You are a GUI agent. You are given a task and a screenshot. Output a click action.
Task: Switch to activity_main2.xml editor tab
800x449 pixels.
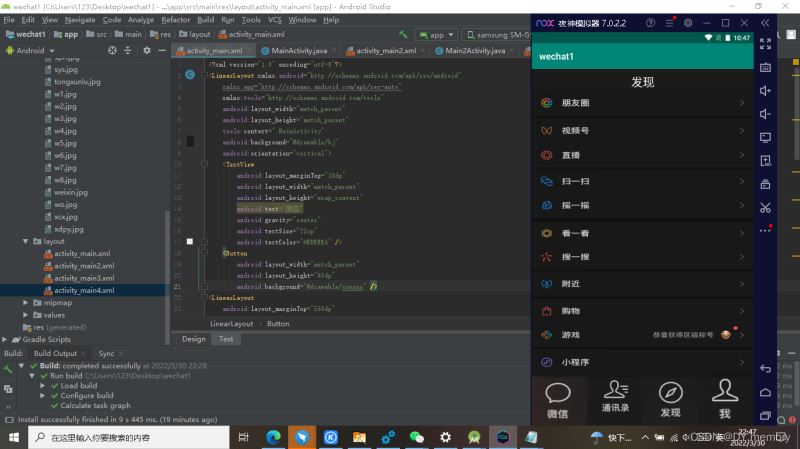pos(385,51)
